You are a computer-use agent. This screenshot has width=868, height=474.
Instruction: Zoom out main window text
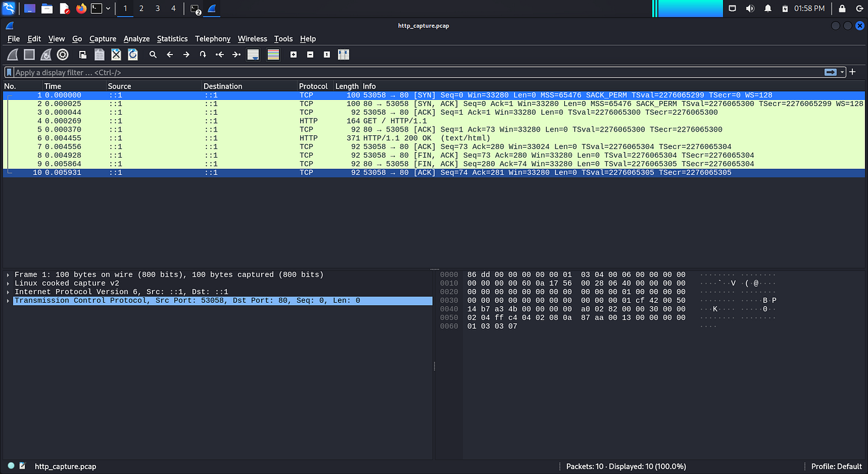coord(310,55)
